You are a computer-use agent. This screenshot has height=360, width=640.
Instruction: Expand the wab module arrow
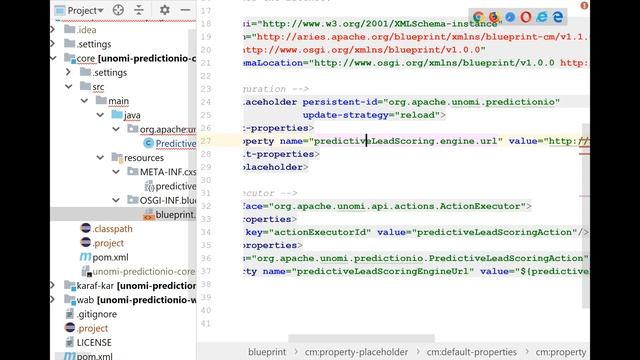click(53, 300)
